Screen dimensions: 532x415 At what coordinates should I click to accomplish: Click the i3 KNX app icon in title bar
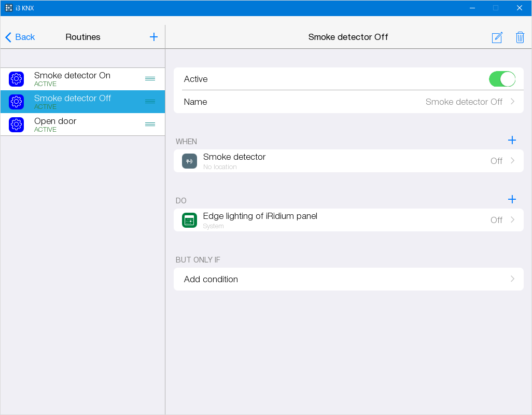(9, 8)
